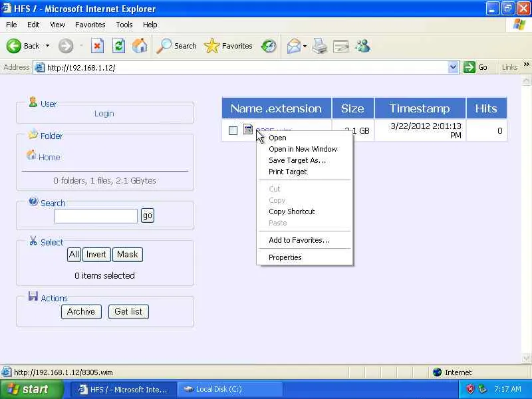This screenshot has height=399, width=532.
Task: Refresh the page with toolbar icon
Action: 118,46
